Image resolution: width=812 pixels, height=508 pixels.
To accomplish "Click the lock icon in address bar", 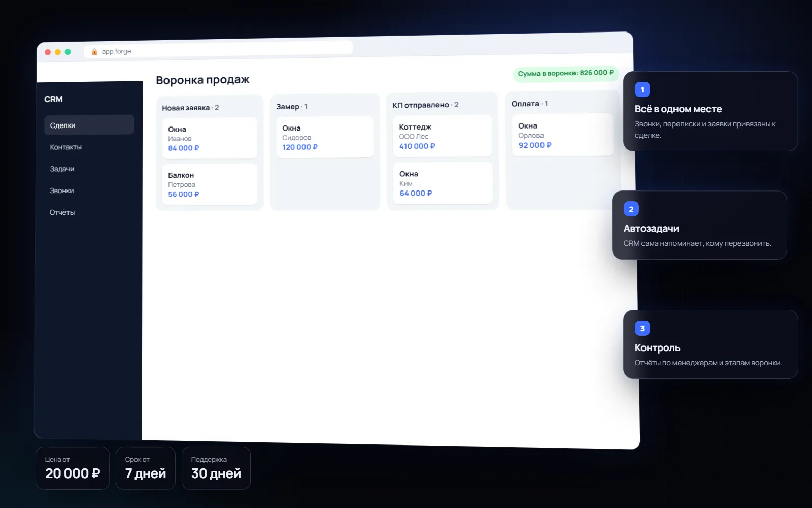I will pyautogui.click(x=94, y=51).
